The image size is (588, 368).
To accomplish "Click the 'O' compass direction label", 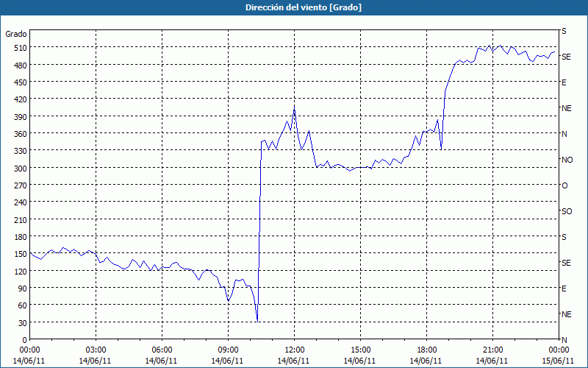I will coord(564,186).
